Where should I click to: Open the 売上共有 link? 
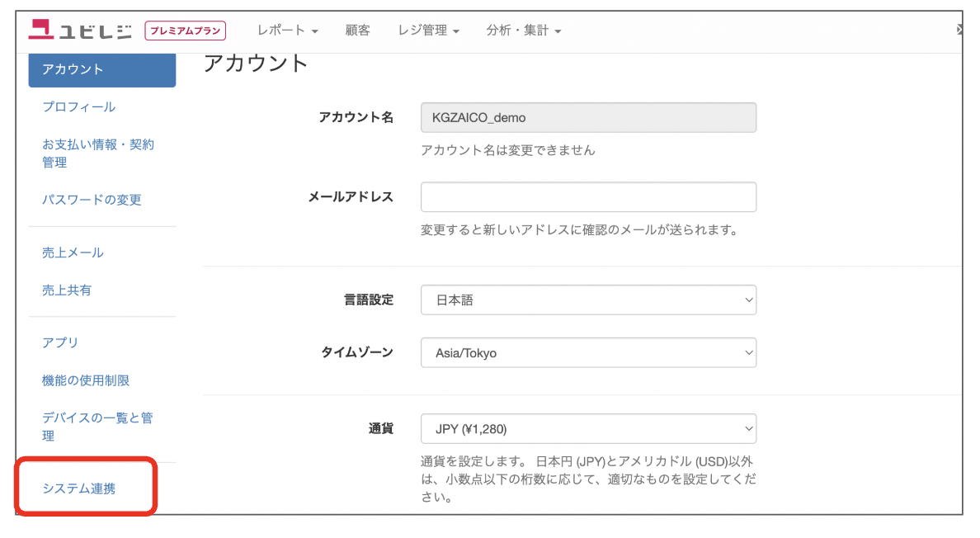[x=67, y=290]
